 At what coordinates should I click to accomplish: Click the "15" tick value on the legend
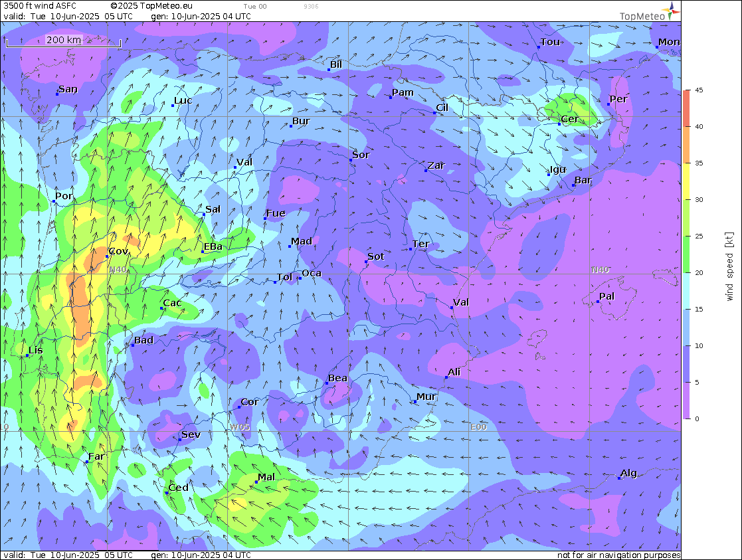(x=699, y=309)
